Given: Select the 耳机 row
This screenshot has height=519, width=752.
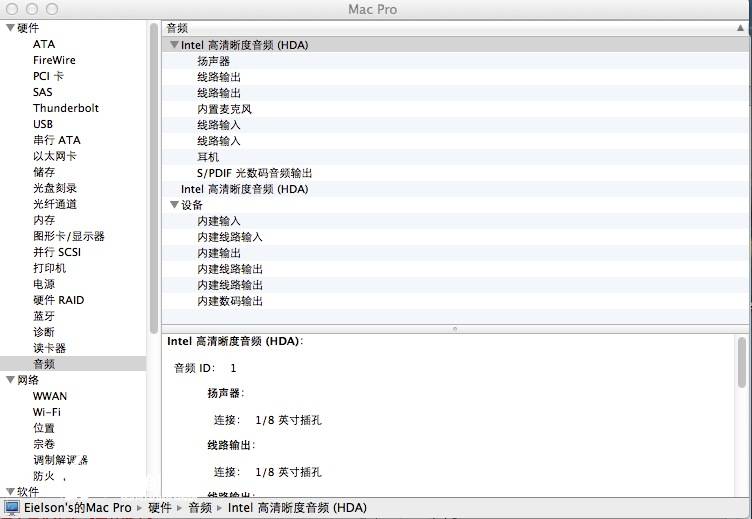Looking at the screenshot, I should (x=455, y=157).
